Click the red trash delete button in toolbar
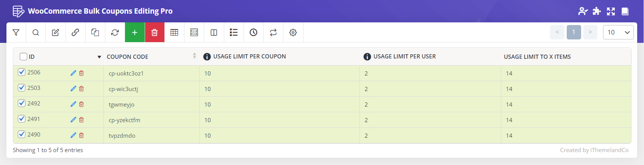This screenshot has width=644, height=165. click(x=155, y=33)
